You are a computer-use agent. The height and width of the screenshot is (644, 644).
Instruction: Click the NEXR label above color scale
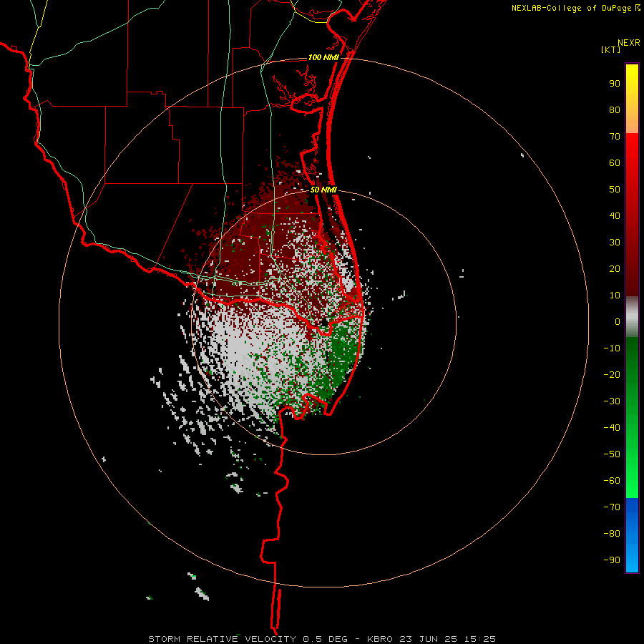pyautogui.click(x=629, y=43)
